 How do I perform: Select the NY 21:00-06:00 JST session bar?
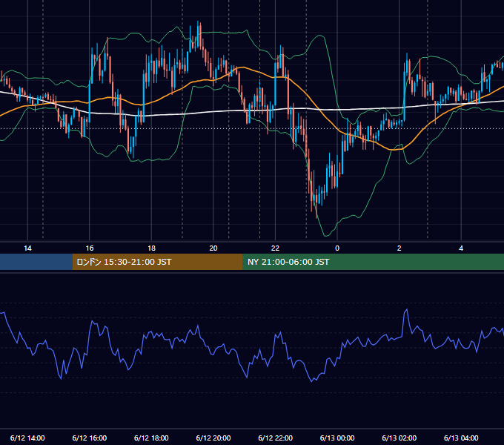coord(373,262)
